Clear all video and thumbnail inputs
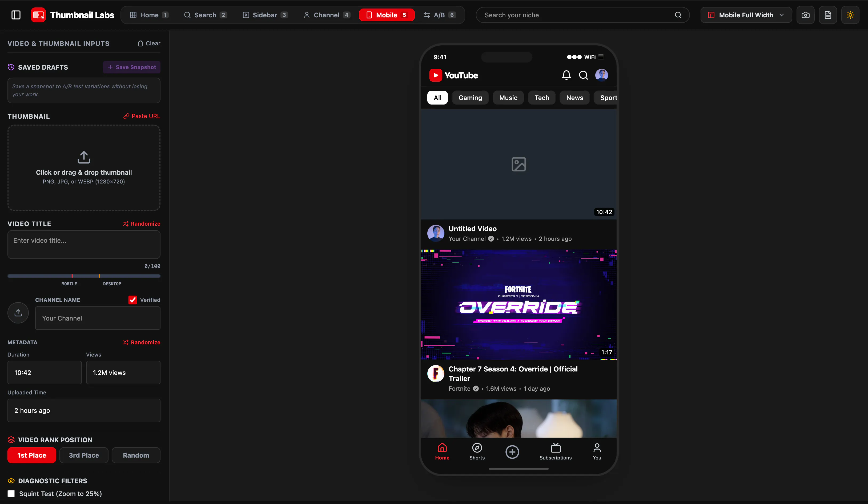Screen dimensions: 868x504 [149, 43]
